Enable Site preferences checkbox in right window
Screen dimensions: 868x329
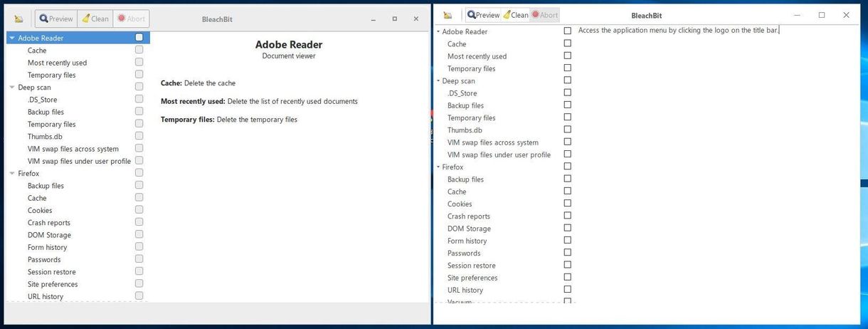pos(567,277)
